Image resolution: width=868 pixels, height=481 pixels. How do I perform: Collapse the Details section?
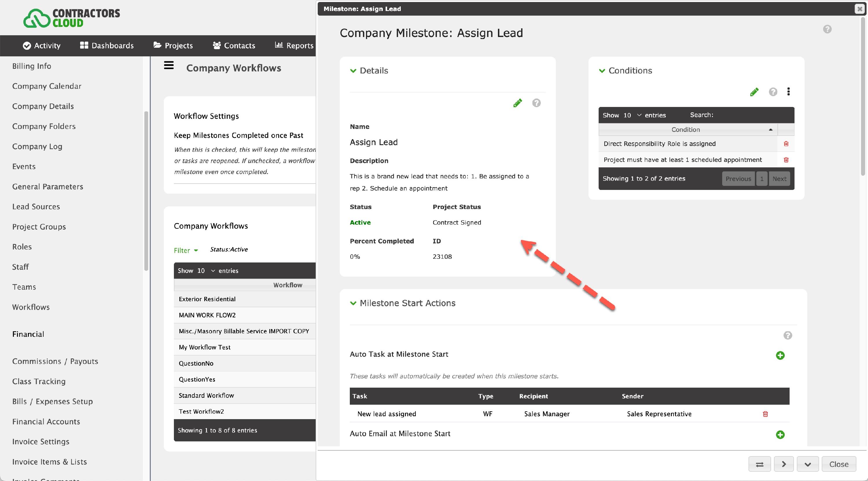tap(353, 71)
